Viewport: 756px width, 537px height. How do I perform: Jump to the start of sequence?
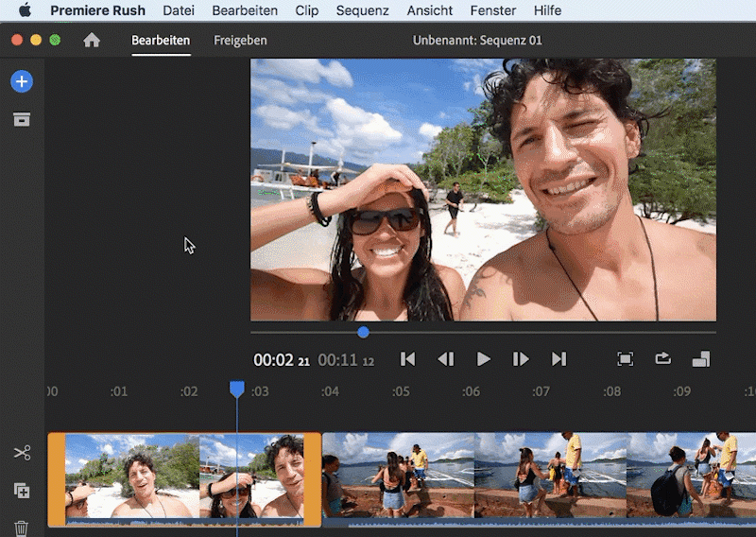click(x=407, y=359)
